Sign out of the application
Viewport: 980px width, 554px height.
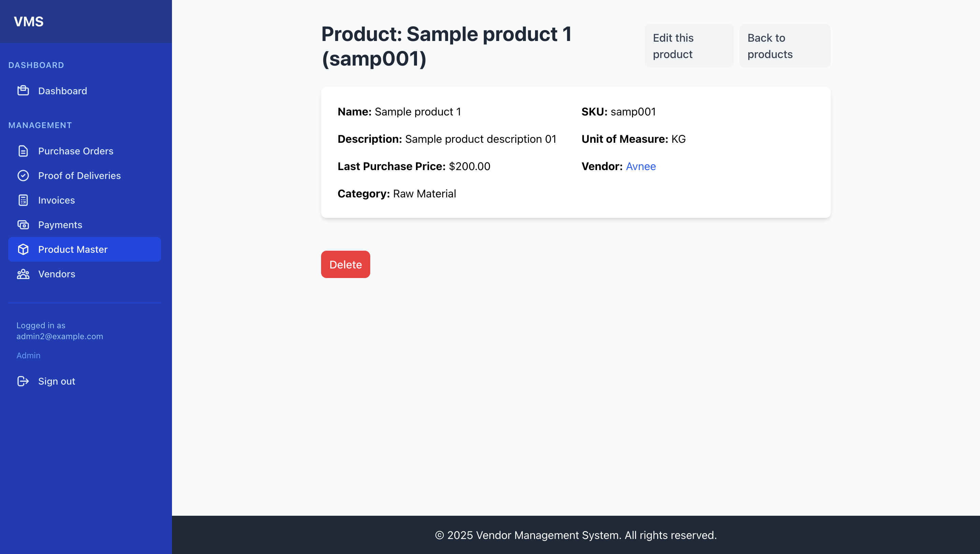pyautogui.click(x=56, y=381)
